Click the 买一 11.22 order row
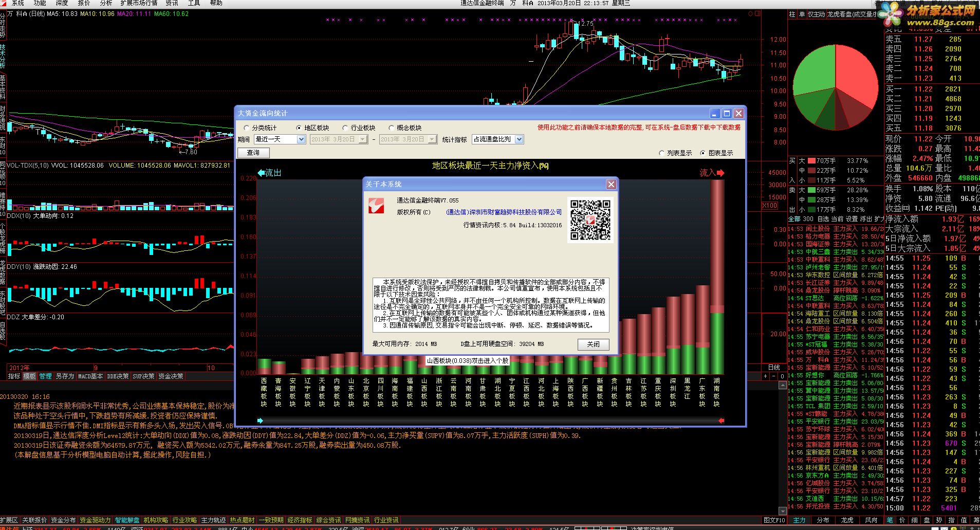This screenshot has width=980, height=530. 931,89
